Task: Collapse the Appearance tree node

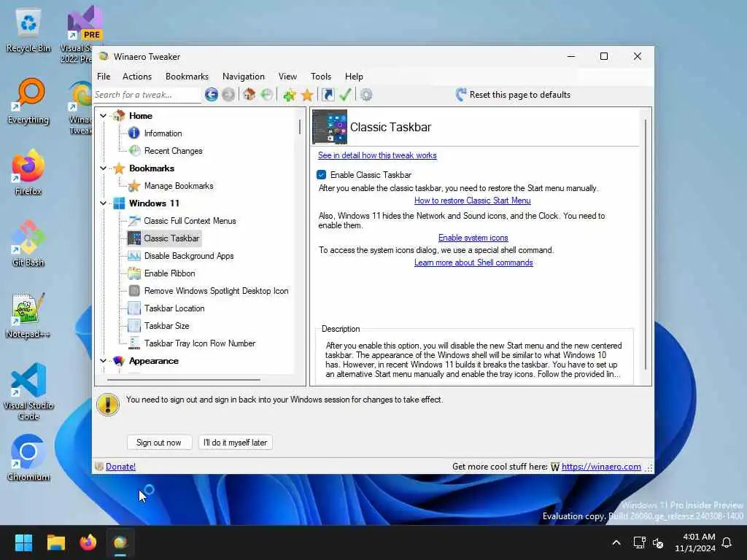Action: click(103, 361)
